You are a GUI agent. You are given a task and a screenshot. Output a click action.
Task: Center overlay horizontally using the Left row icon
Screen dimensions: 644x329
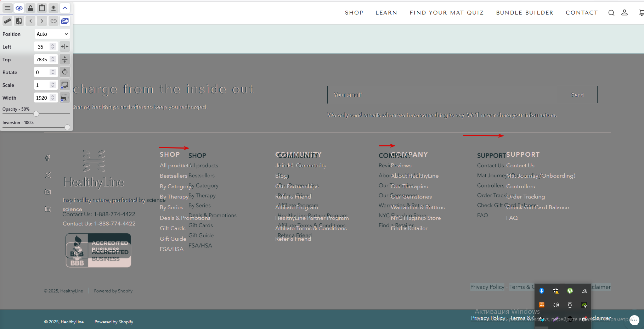click(65, 46)
